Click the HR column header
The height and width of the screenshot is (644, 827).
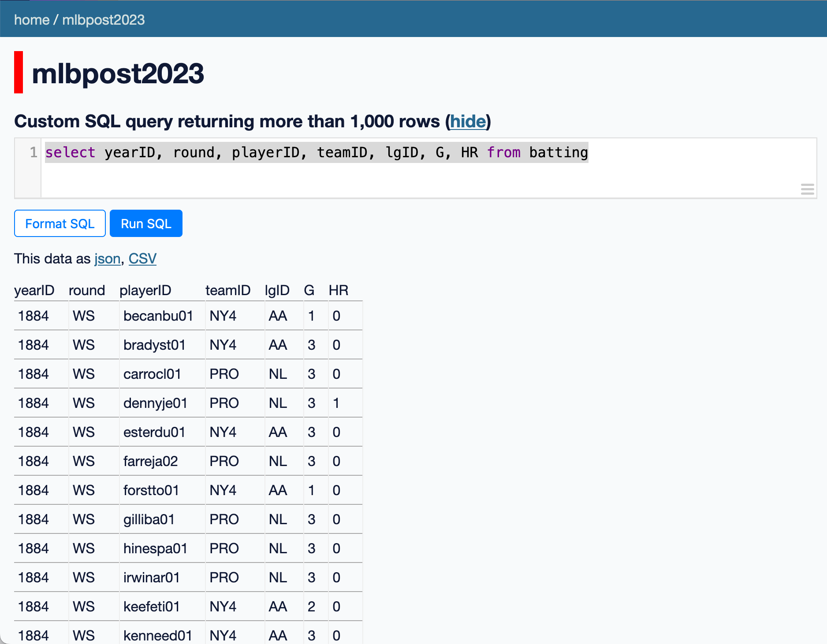tap(338, 290)
